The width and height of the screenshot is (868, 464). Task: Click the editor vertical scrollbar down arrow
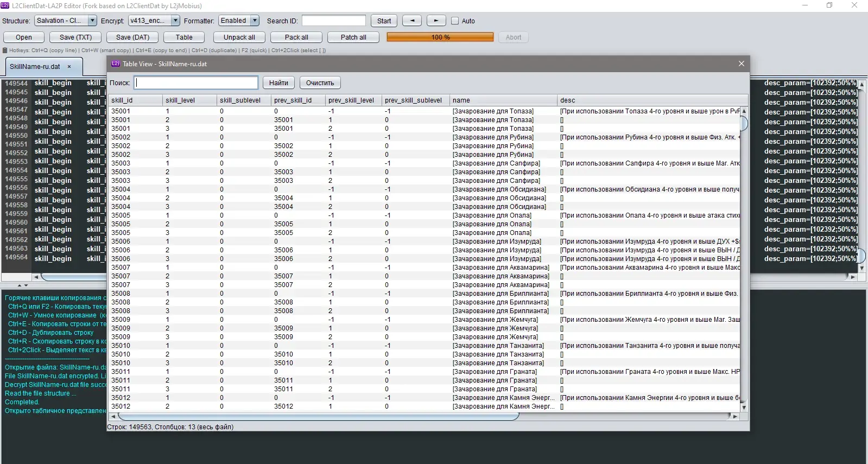pos(861,268)
